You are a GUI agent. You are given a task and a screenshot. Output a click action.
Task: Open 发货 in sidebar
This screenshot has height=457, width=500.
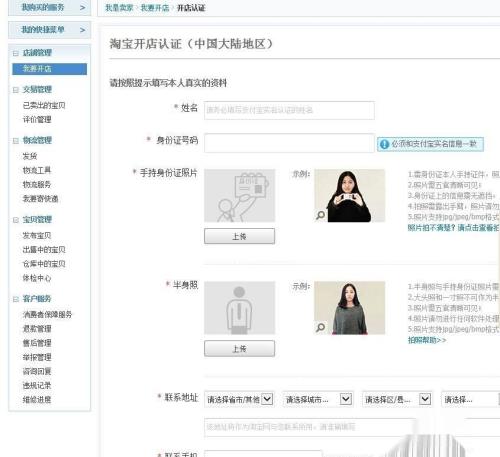coord(30,156)
